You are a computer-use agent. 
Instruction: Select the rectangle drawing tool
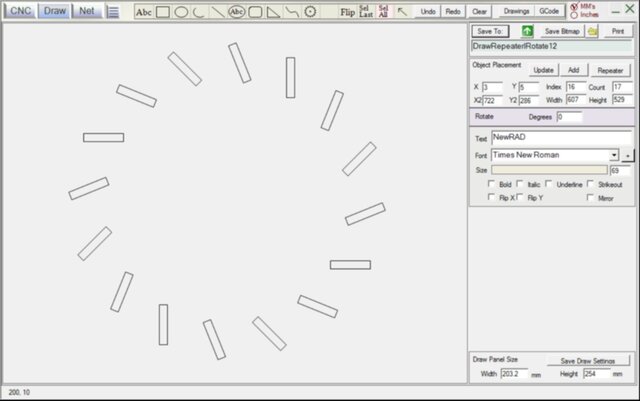click(162, 12)
